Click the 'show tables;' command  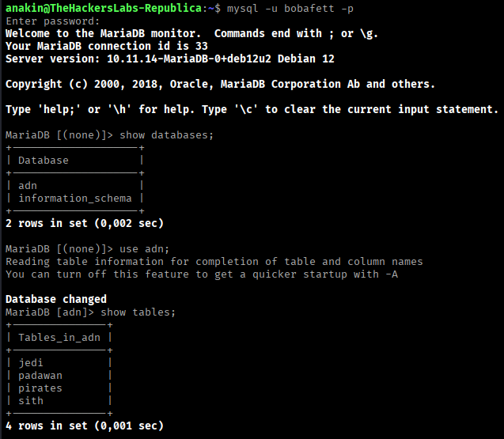(x=138, y=312)
